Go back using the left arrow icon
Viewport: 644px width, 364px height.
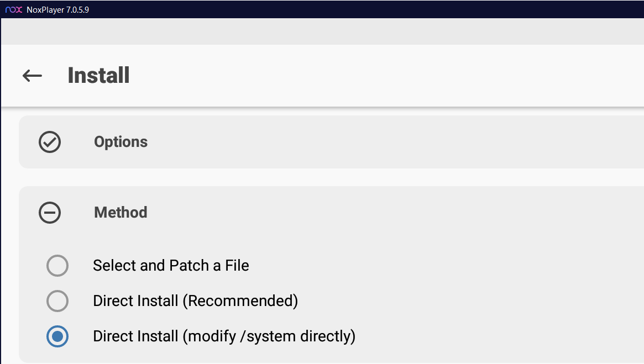32,76
